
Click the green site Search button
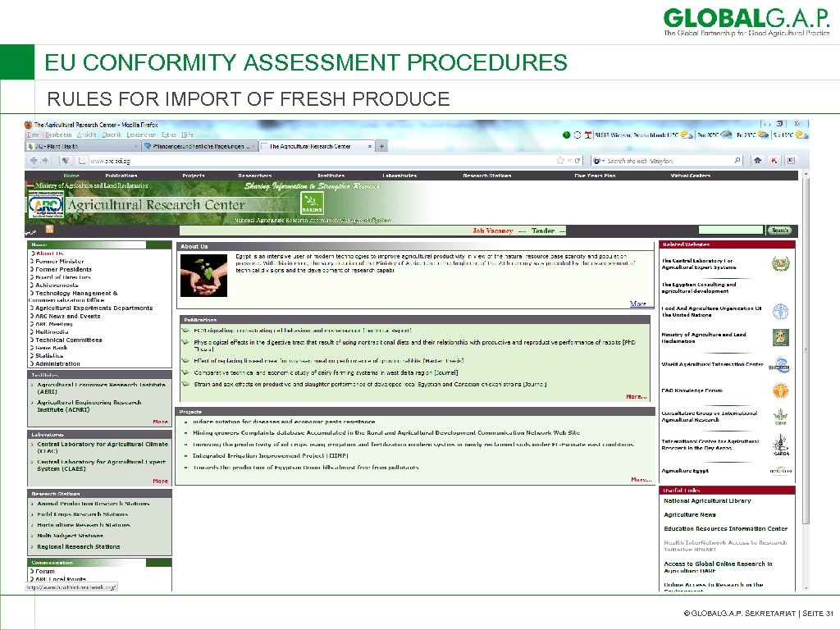tap(780, 230)
